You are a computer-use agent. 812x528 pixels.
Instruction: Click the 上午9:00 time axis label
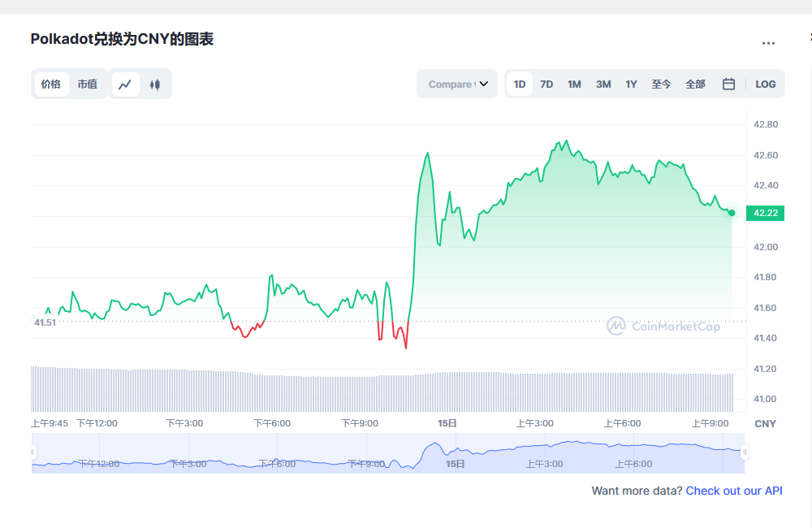click(x=710, y=423)
